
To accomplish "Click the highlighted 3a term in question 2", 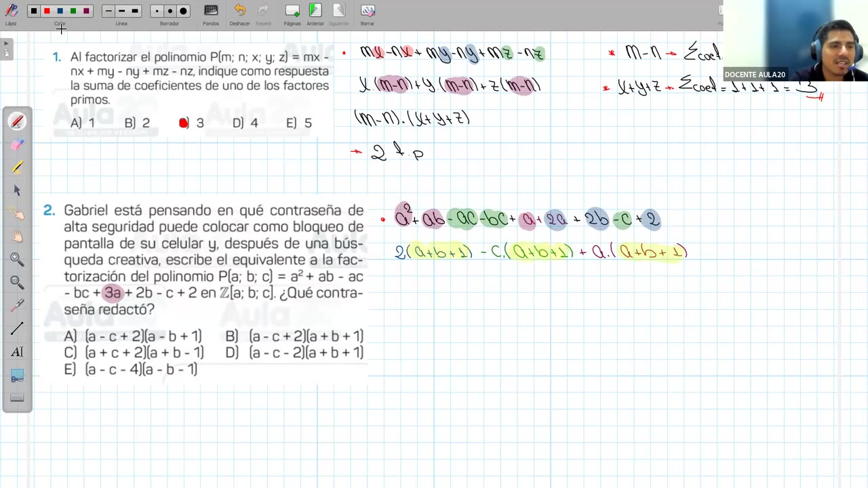I will [x=113, y=293].
